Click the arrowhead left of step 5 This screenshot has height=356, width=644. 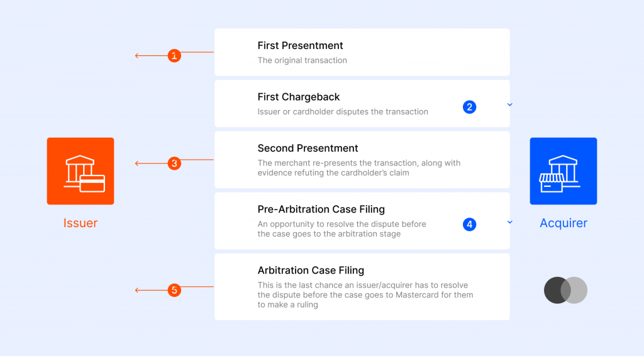coord(138,291)
